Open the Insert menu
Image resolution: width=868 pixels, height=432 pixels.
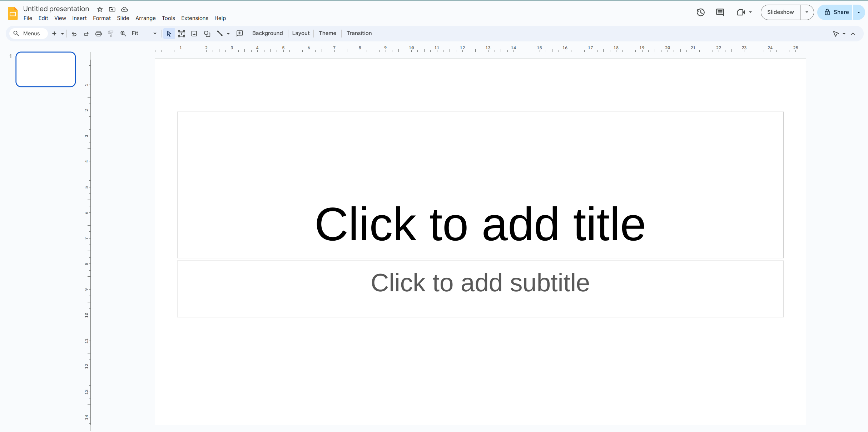[79, 18]
